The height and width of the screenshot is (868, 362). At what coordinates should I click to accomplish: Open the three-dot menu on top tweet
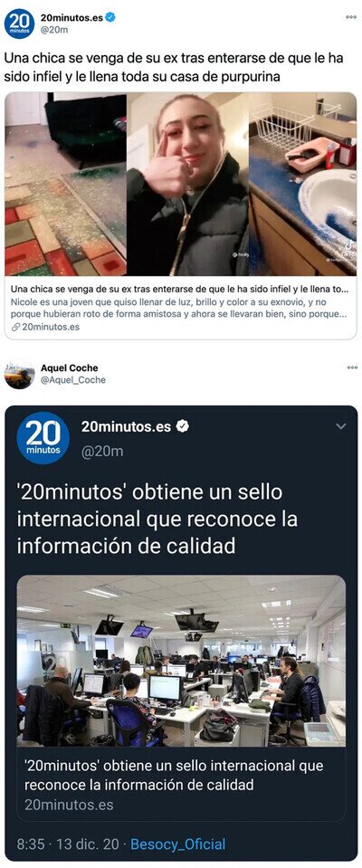[x=351, y=17]
